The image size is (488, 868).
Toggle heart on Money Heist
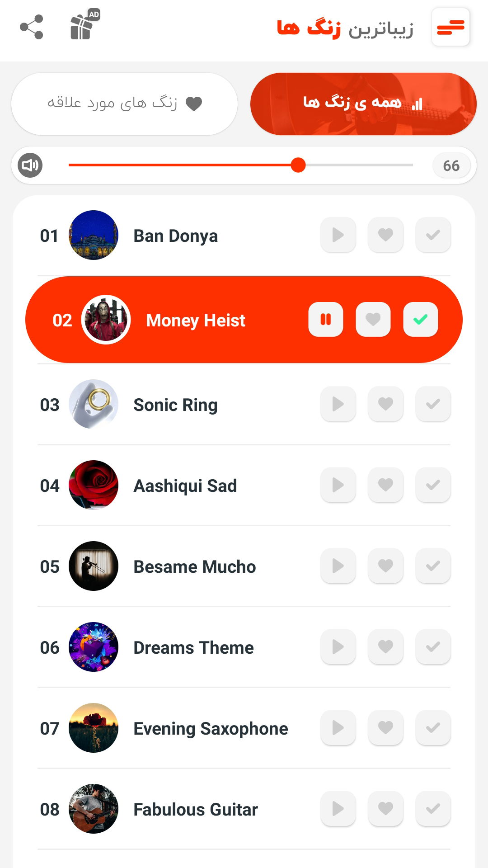pyautogui.click(x=373, y=320)
